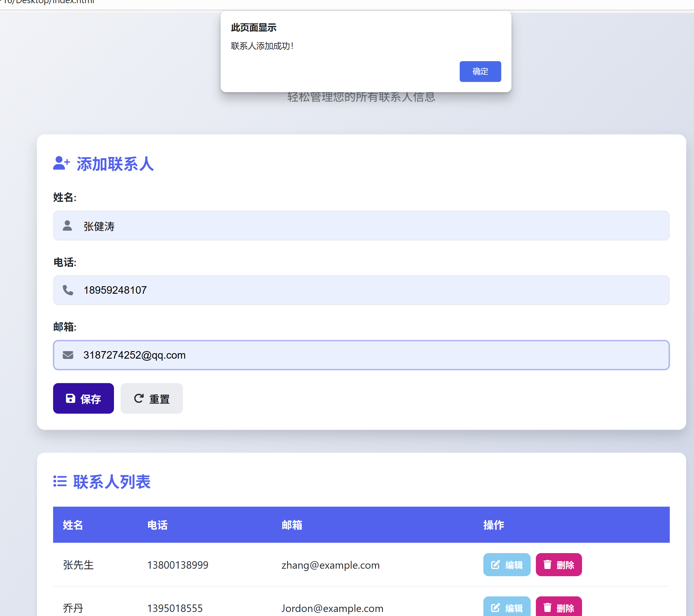Delete the 张先生 contact
Image resolution: width=694 pixels, height=616 pixels.
tap(559, 565)
